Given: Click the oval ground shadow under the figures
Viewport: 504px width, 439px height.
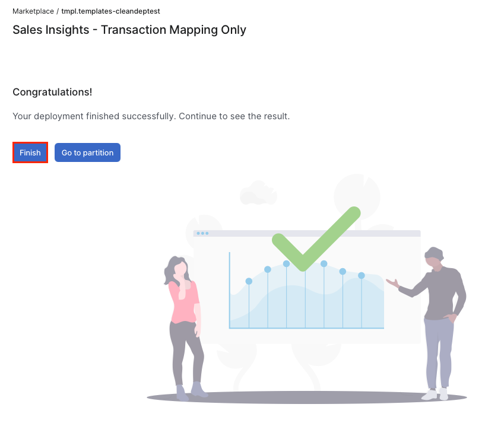Looking at the screenshot, I should coord(306,398).
